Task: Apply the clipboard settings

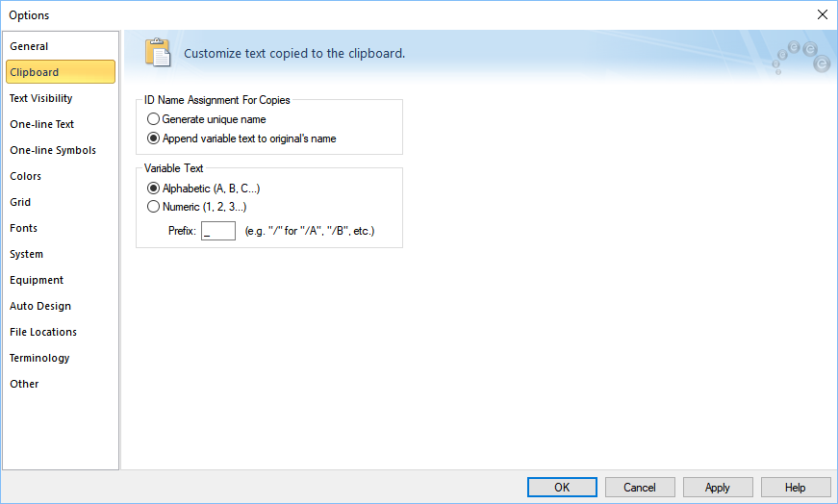Action: [718, 488]
